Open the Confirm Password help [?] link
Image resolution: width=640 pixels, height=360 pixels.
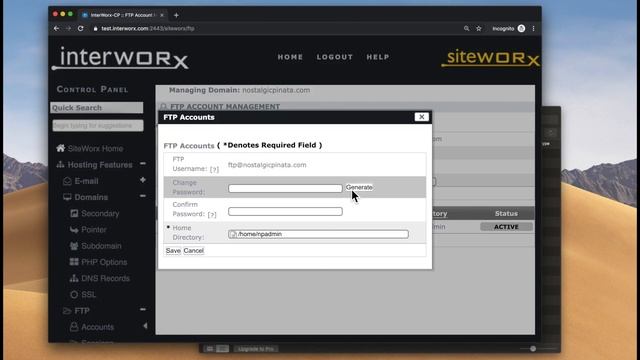[x=212, y=215]
